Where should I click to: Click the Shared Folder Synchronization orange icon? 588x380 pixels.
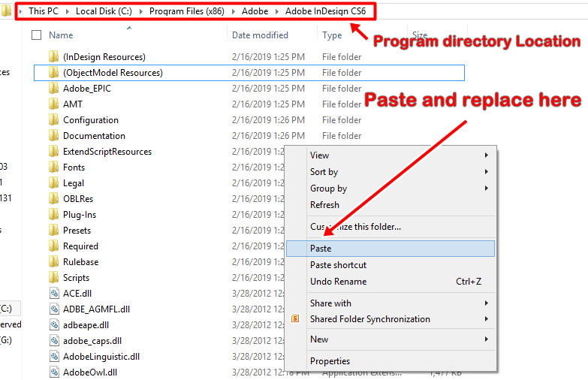[295, 319]
